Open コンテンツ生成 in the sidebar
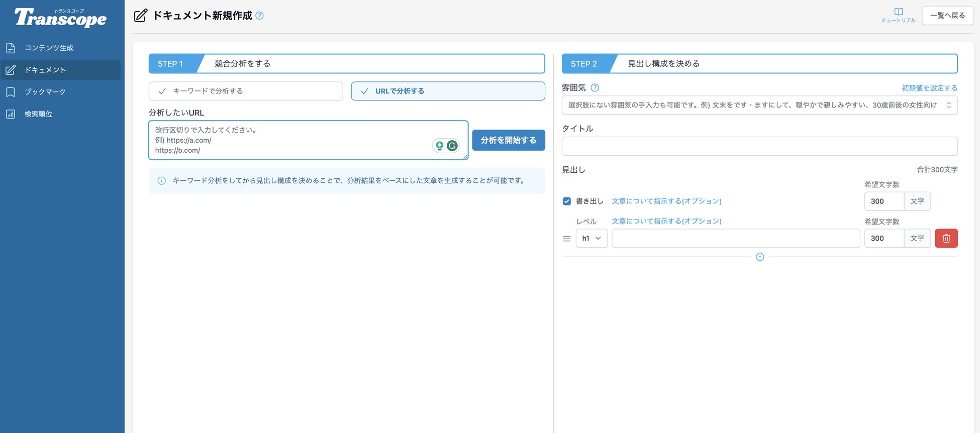Image resolution: width=980 pixels, height=433 pixels. click(x=60, y=48)
